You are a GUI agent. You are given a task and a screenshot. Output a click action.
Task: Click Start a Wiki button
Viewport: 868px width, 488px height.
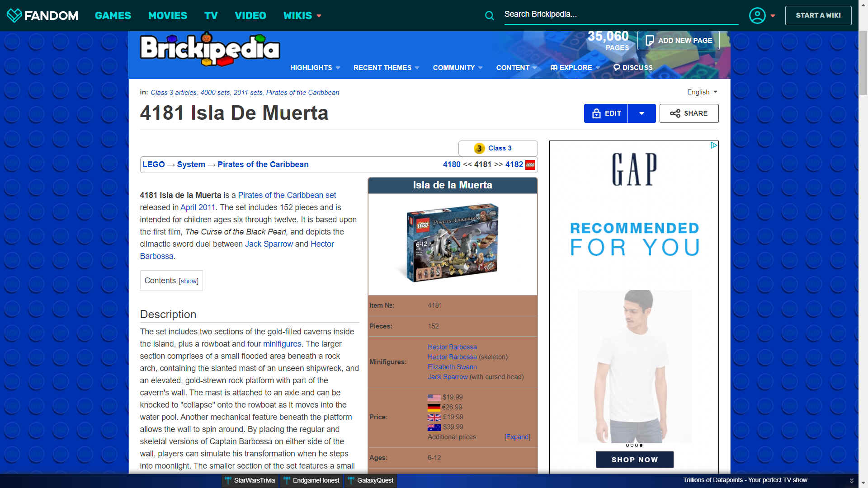(818, 15)
